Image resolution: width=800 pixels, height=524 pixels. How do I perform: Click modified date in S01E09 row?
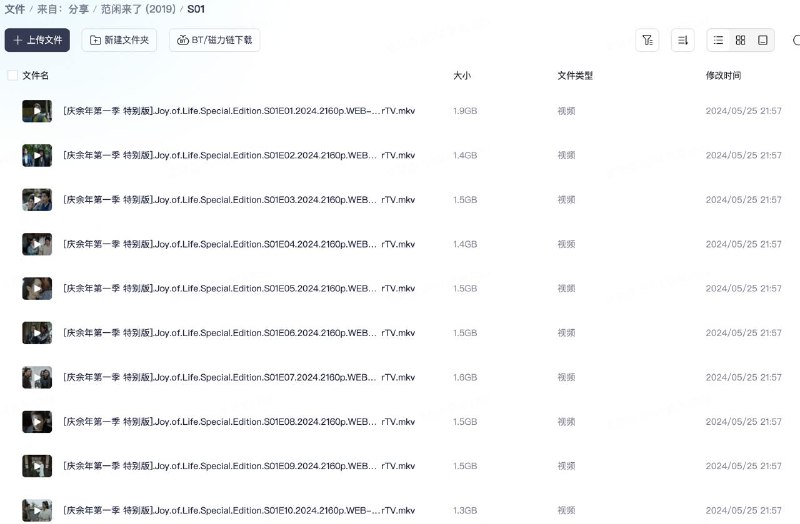pyautogui.click(x=743, y=466)
